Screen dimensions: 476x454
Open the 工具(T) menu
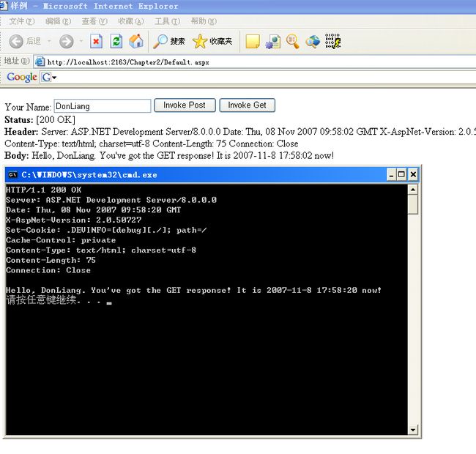[167, 21]
